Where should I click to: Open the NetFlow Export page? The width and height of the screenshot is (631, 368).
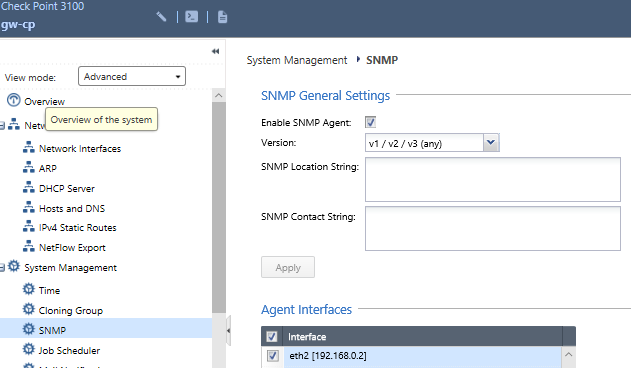coord(72,248)
